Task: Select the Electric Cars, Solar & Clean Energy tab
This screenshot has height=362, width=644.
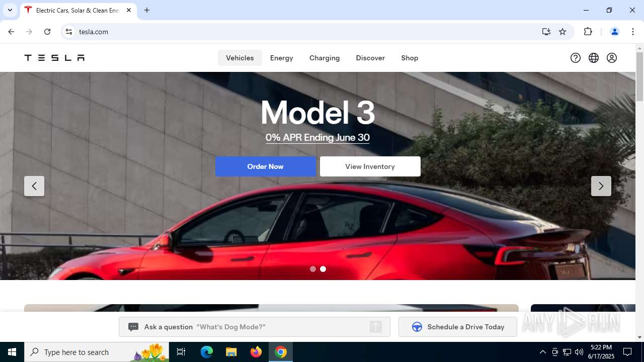Action: point(78,10)
